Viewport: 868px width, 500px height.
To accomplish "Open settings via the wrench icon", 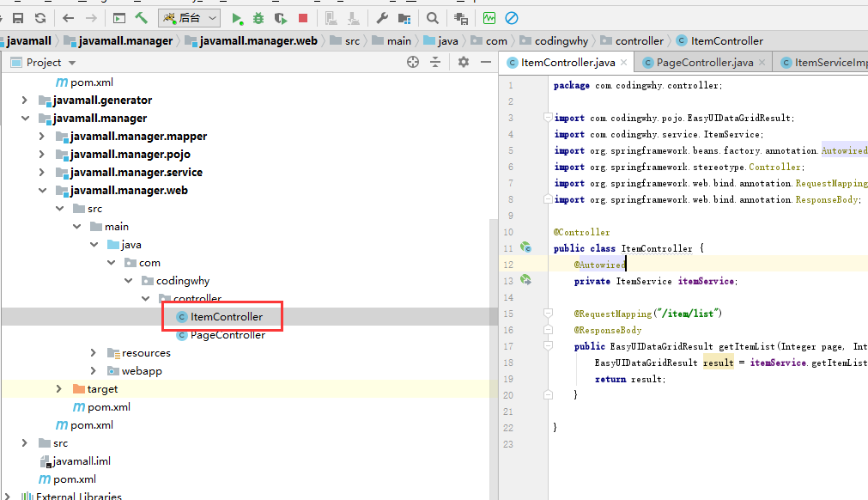I will 383,17.
